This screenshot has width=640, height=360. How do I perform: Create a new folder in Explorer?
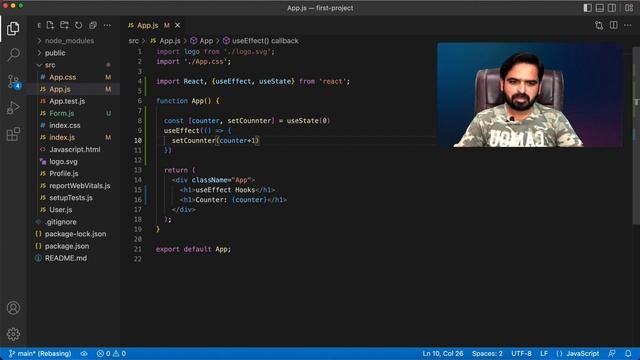tap(64, 25)
